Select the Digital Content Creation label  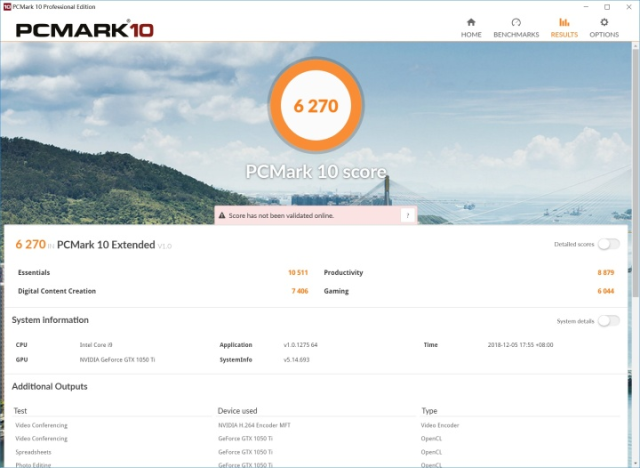pyautogui.click(x=57, y=291)
